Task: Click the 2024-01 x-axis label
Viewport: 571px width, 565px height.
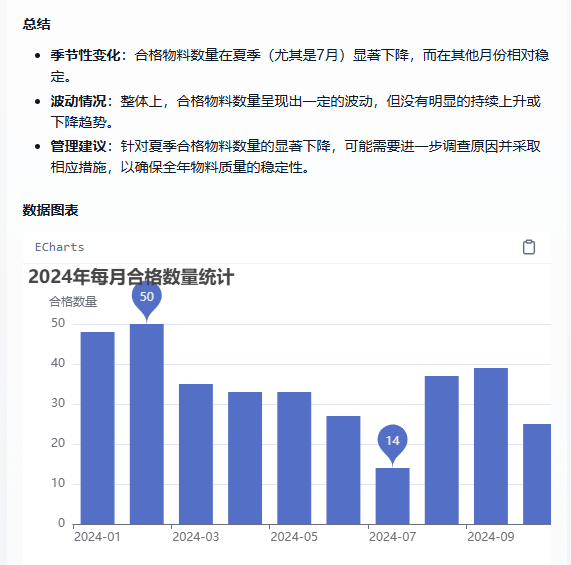Action: pyautogui.click(x=97, y=537)
